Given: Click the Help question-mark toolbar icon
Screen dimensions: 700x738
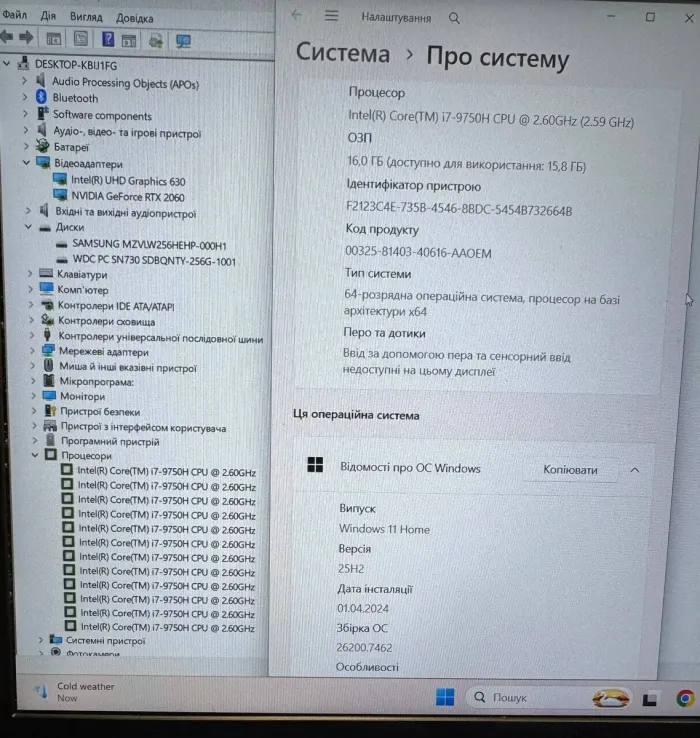Looking at the screenshot, I should (x=108, y=39).
